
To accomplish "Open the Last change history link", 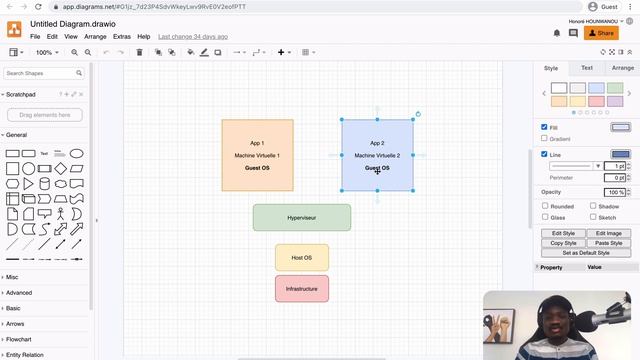I will click(x=193, y=37).
